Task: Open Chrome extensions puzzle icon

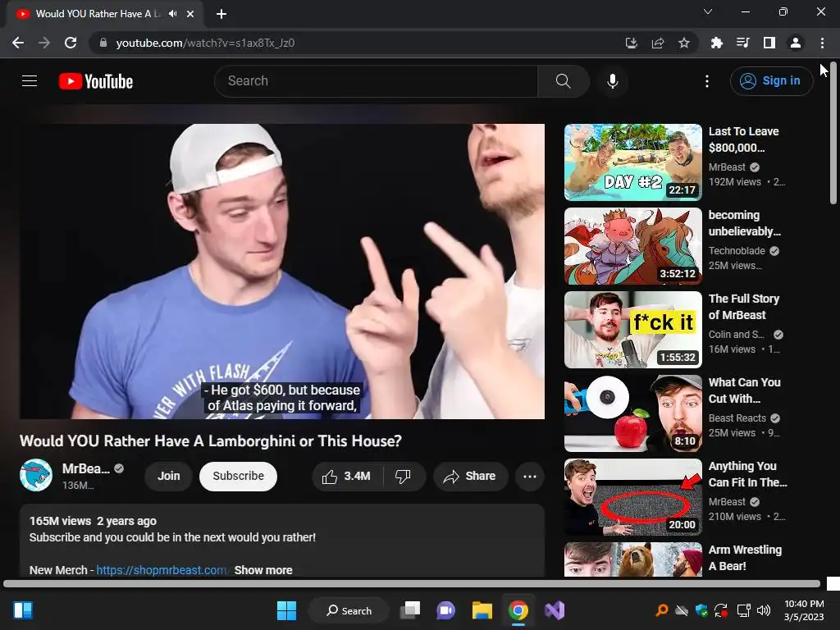Action: (717, 43)
